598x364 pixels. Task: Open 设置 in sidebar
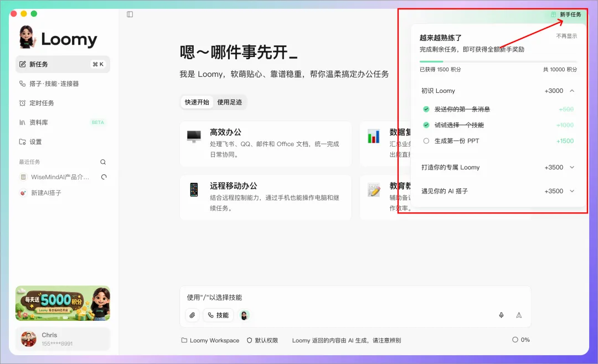coord(63,142)
